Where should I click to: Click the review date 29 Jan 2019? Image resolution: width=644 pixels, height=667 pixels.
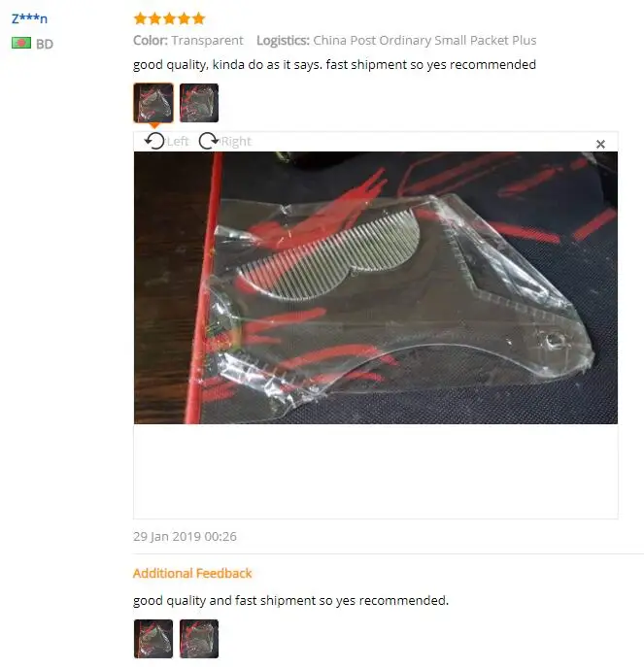click(185, 536)
